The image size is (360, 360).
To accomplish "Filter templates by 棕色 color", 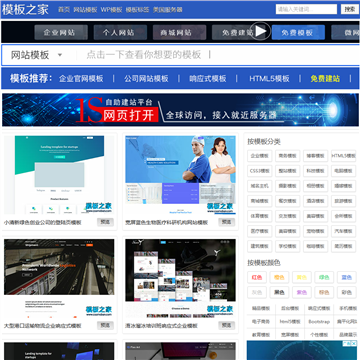I will pos(324,293).
